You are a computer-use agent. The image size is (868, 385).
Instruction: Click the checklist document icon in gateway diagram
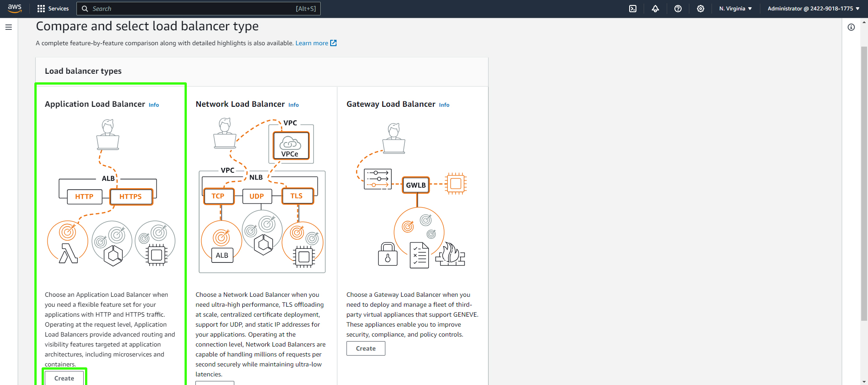coord(419,255)
